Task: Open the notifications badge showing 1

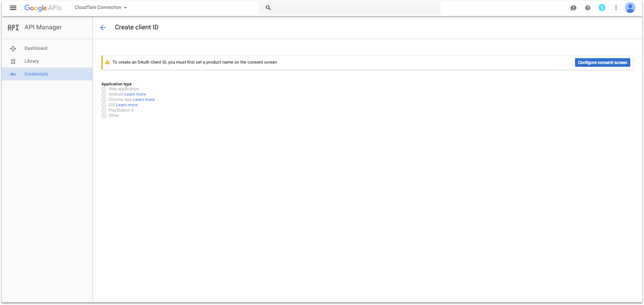Action: click(x=602, y=8)
